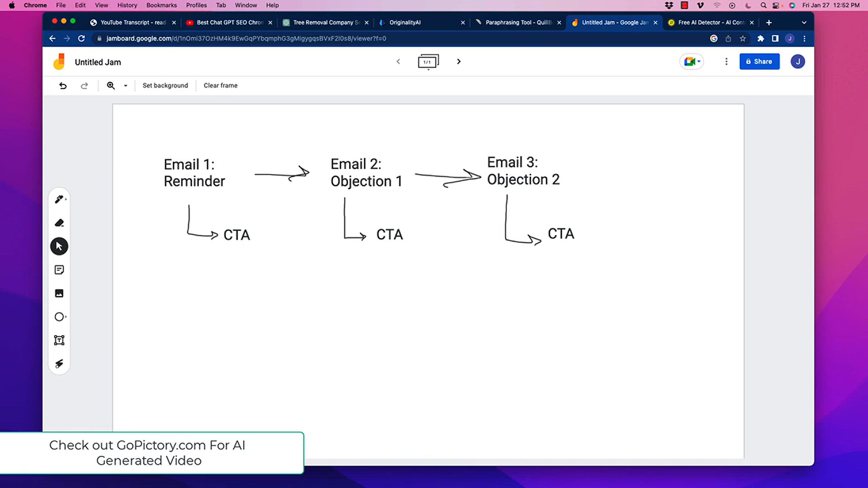
Task: Switch to the OriginalityAI tab
Action: (x=405, y=22)
